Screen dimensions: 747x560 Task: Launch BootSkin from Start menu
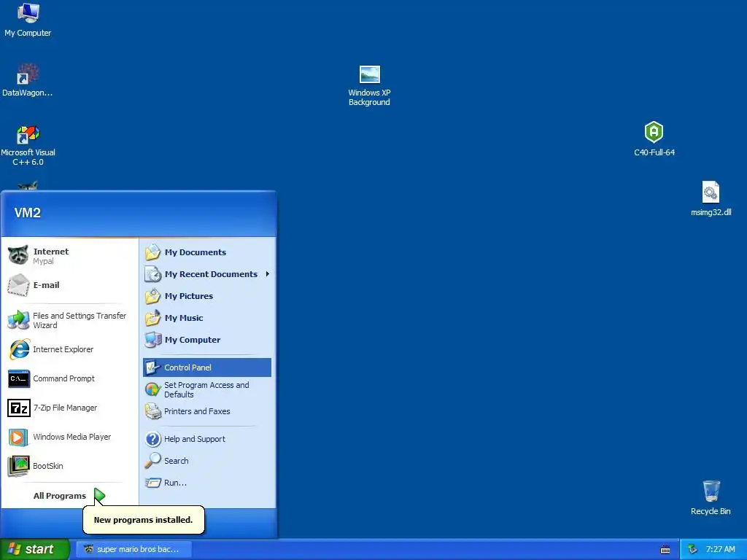70,466
